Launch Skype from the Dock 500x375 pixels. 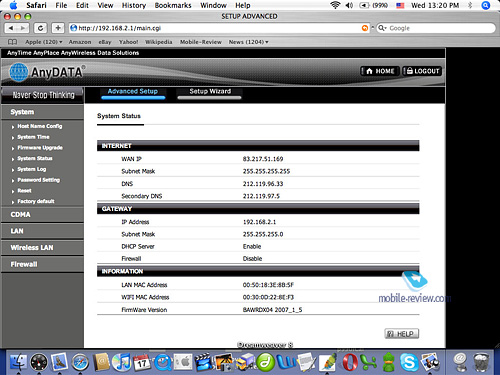[409, 363]
